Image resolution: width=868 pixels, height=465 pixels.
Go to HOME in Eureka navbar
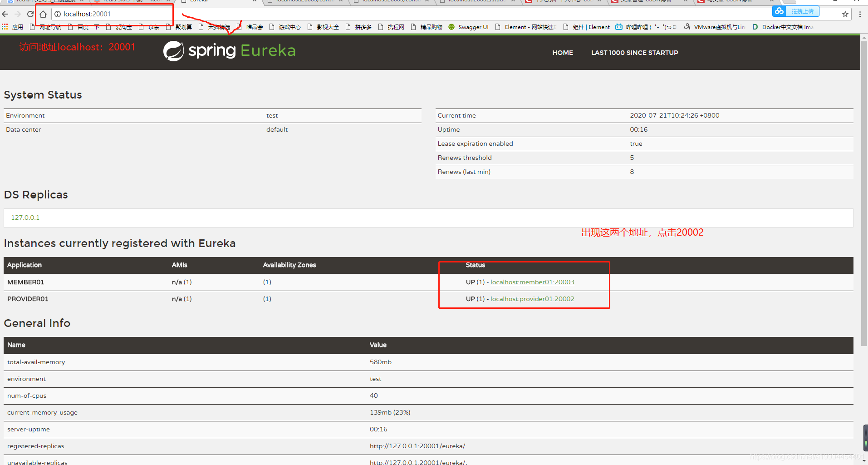[x=563, y=53]
